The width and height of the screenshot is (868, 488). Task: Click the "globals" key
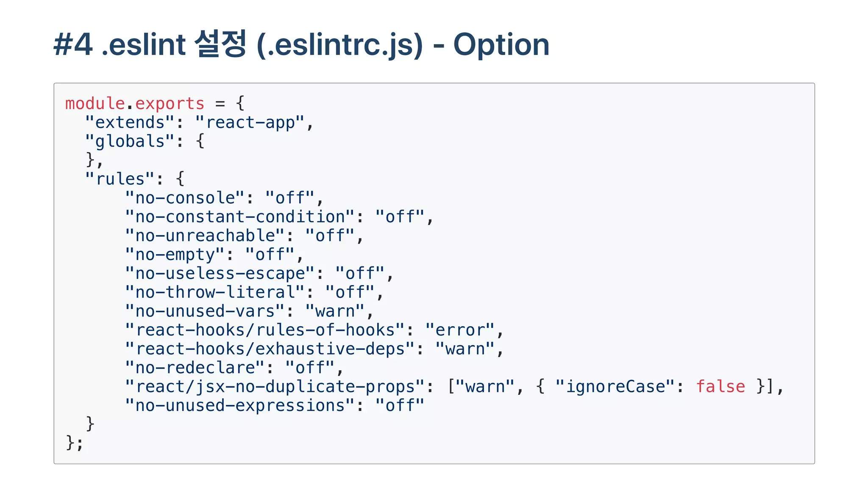click(130, 141)
